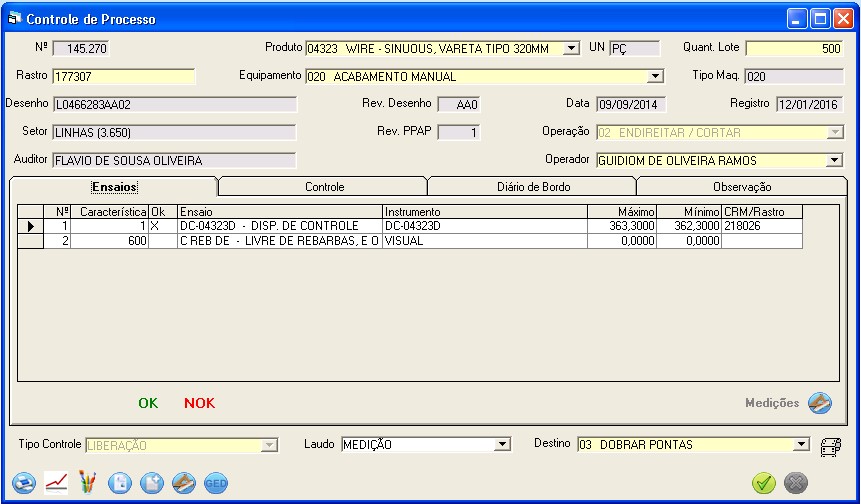Click Instrumento cell VISUAL
861x504 pixels.
coord(485,241)
